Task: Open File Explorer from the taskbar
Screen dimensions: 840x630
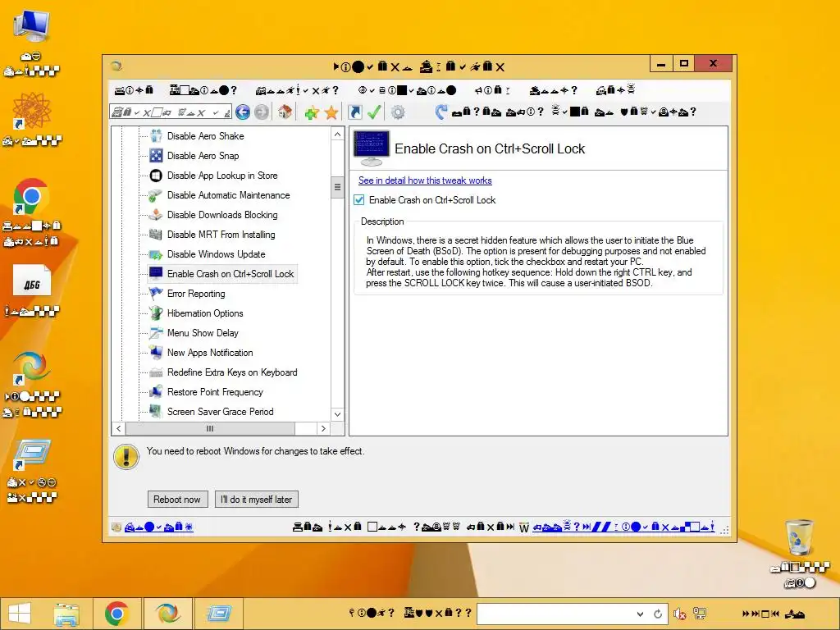Action: coord(66,614)
